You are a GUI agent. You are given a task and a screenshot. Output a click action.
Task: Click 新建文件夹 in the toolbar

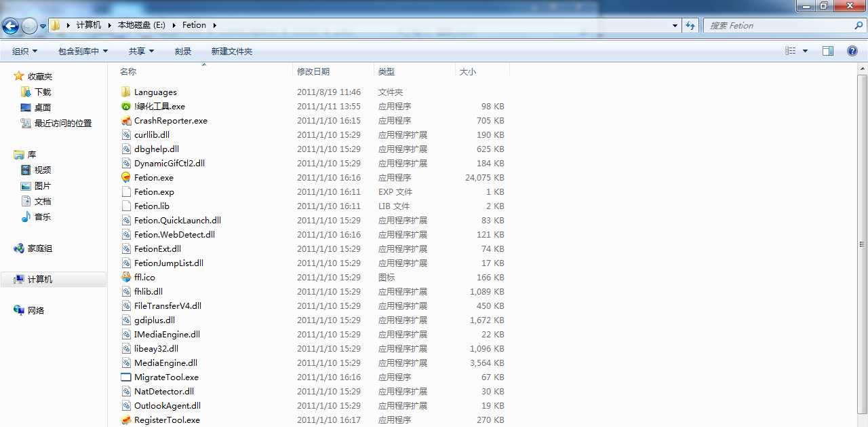click(232, 51)
